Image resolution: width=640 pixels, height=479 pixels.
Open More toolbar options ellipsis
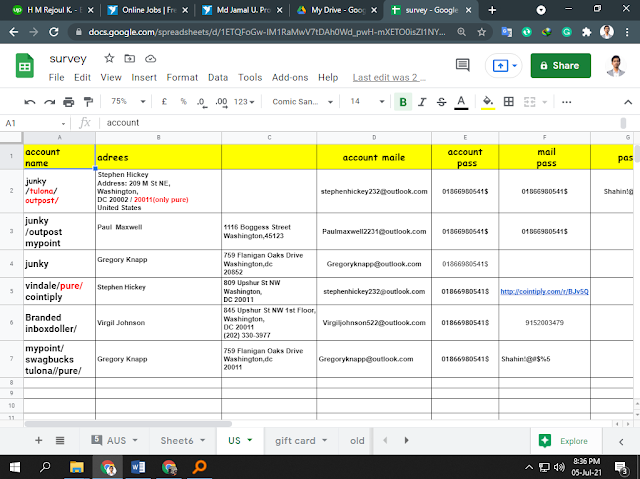pyautogui.click(x=567, y=102)
